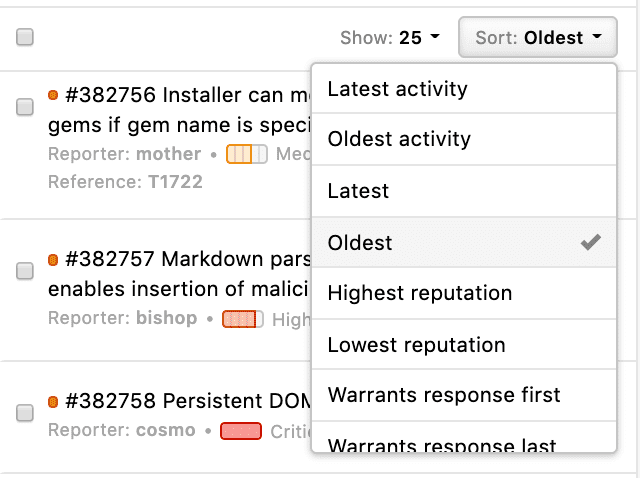This screenshot has height=478, width=640.
Task: Choose Oldest activity sort option
Action: [399, 140]
